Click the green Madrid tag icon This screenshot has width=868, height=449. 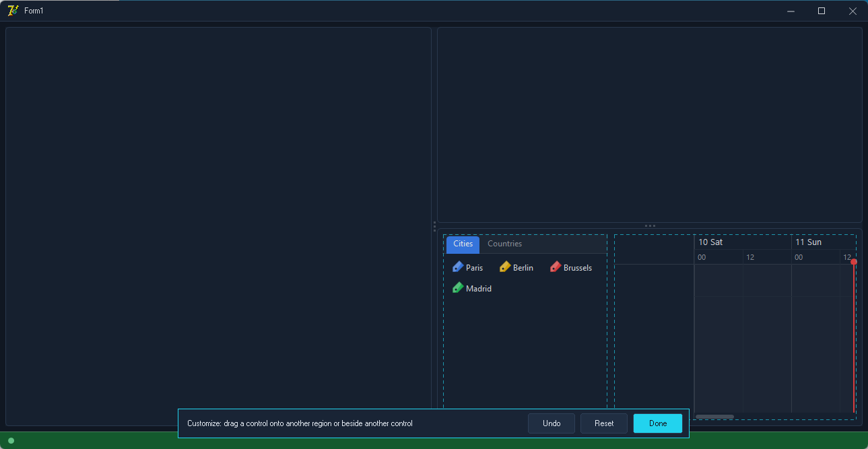[458, 288]
